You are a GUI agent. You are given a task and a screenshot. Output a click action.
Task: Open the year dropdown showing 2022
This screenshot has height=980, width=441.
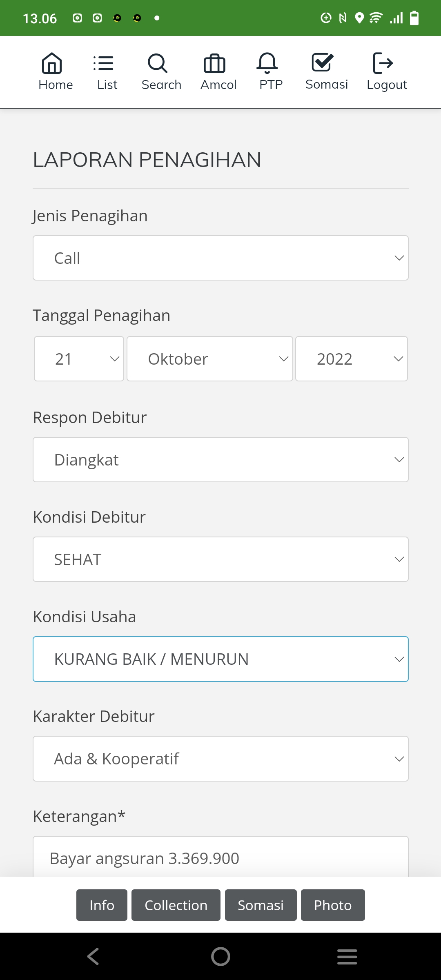[x=352, y=359]
